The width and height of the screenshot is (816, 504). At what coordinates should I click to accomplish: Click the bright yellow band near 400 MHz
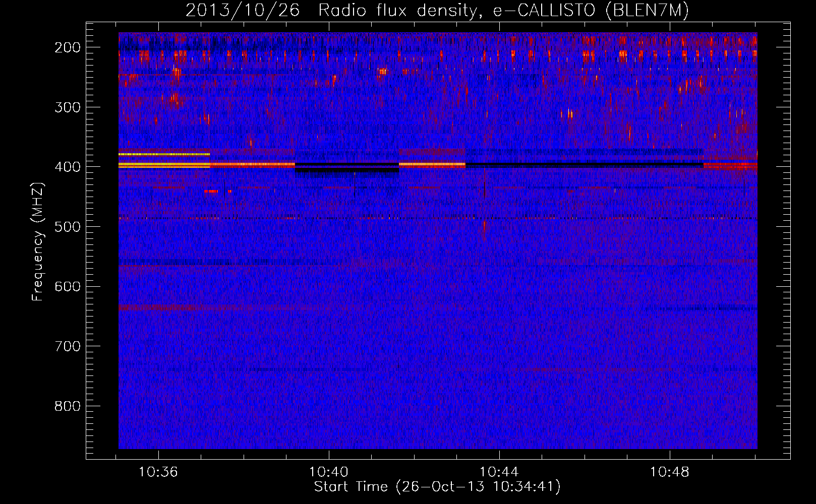(x=164, y=165)
